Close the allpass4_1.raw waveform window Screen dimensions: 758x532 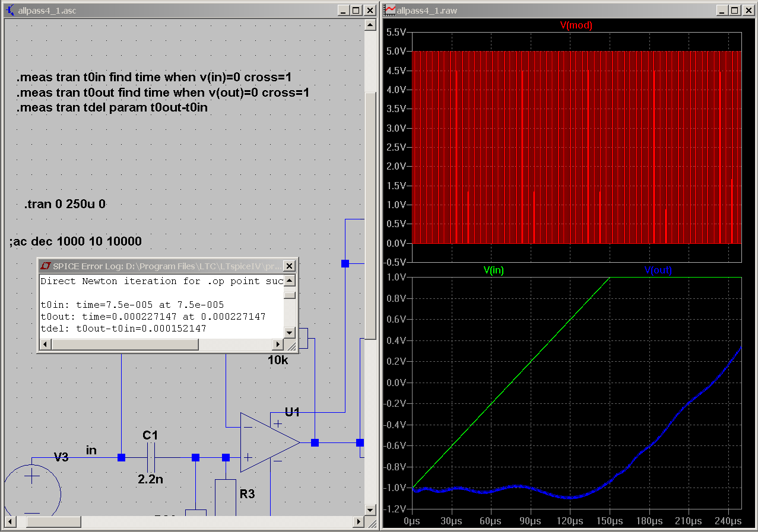(x=748, y=10)
